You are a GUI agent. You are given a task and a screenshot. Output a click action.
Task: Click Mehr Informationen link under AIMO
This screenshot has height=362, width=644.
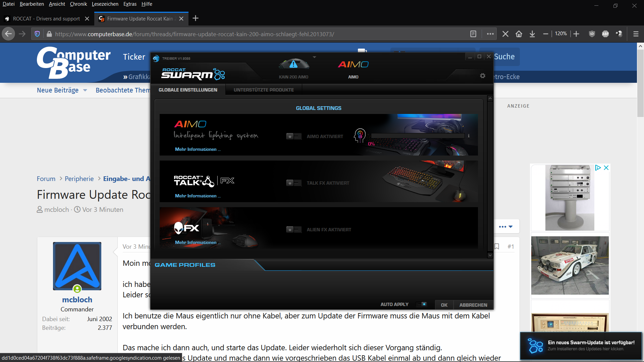[198, 149]
